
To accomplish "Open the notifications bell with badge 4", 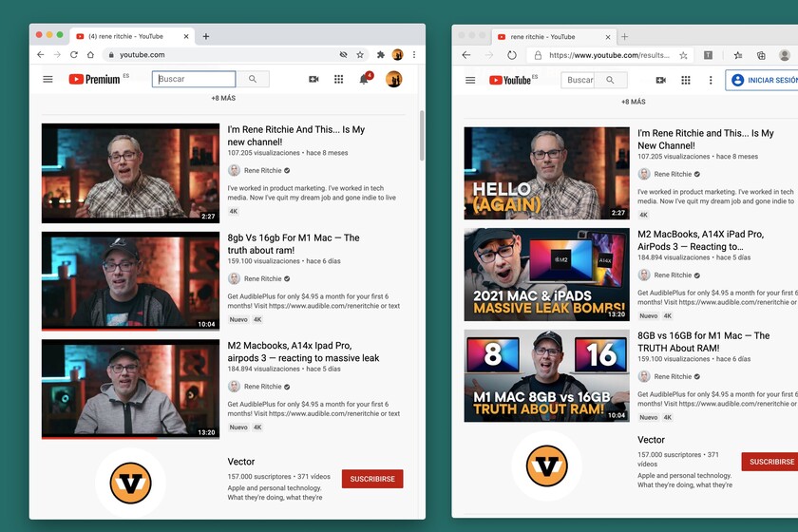I will (x=365, y=79).
